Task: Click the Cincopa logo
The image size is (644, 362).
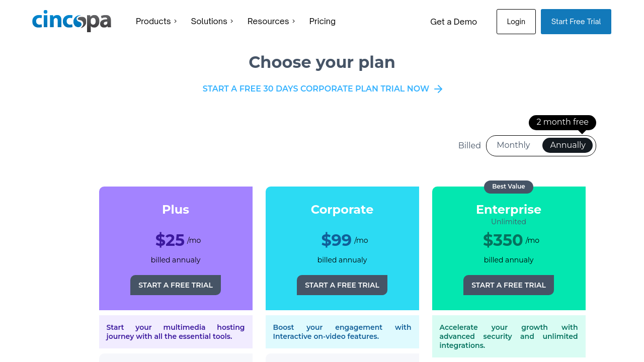Action: pyautogui.click(x=71, y=21)
